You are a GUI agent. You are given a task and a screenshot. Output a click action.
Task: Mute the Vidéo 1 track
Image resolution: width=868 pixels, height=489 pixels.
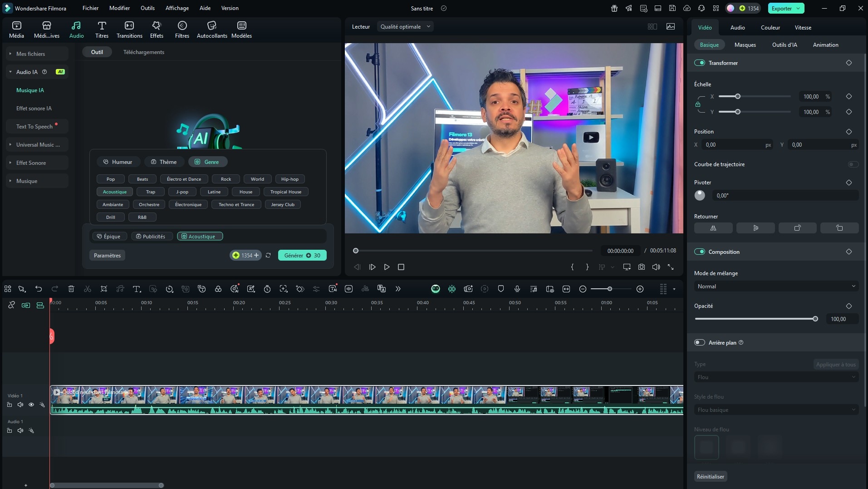coord(20,405)
